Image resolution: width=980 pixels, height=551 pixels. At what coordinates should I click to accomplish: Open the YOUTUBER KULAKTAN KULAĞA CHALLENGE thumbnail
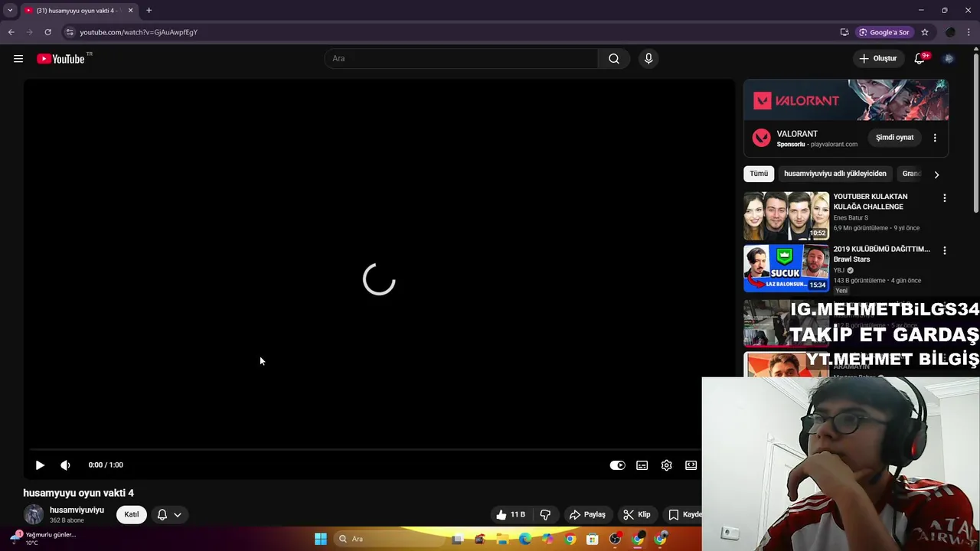pos(786,216)
